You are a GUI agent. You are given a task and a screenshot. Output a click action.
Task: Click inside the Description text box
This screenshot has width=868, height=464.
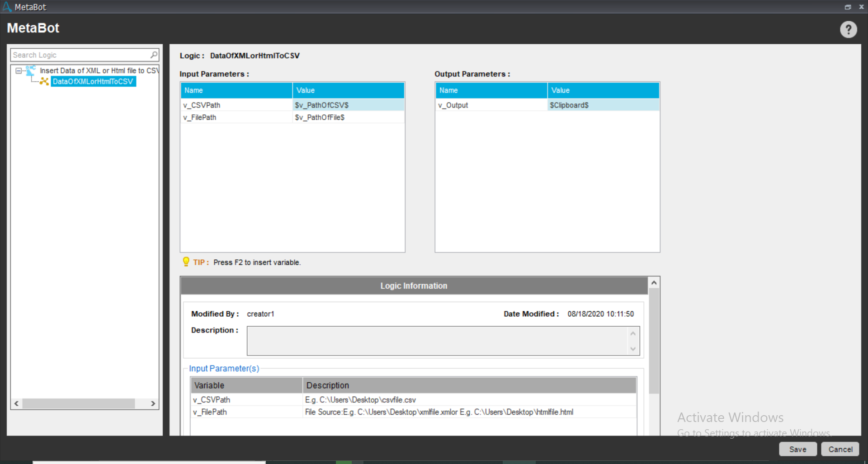tap(437, 341)
